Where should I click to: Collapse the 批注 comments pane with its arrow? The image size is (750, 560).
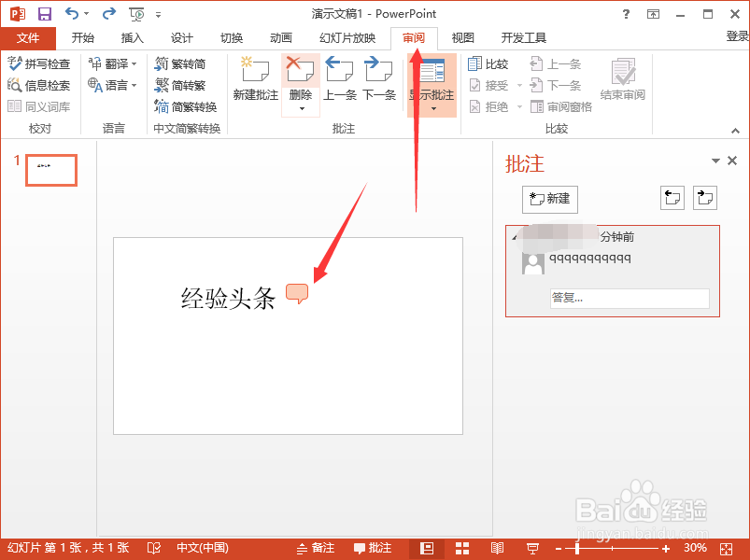[715, 161]
